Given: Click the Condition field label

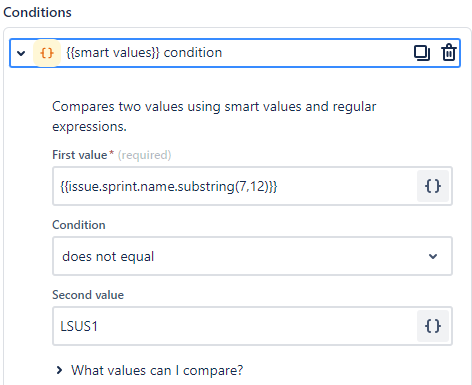Looking at the screenshot, I should [x=79, y=225].
